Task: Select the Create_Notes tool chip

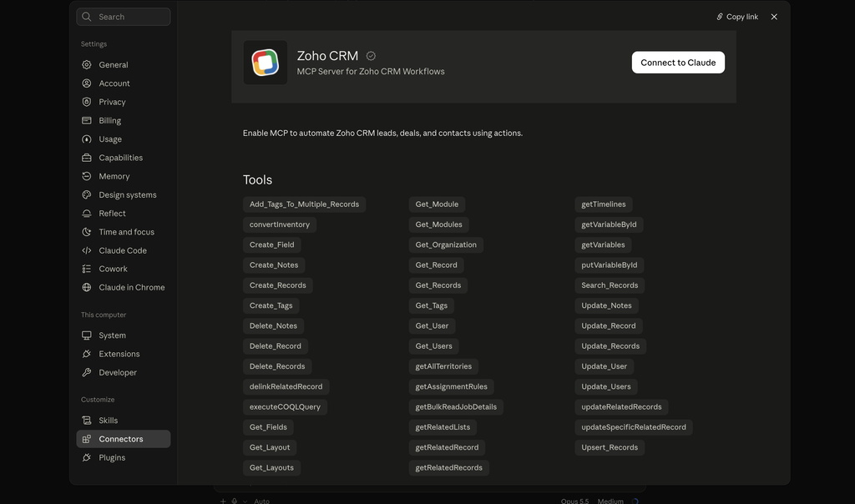Action: [274, 265]
